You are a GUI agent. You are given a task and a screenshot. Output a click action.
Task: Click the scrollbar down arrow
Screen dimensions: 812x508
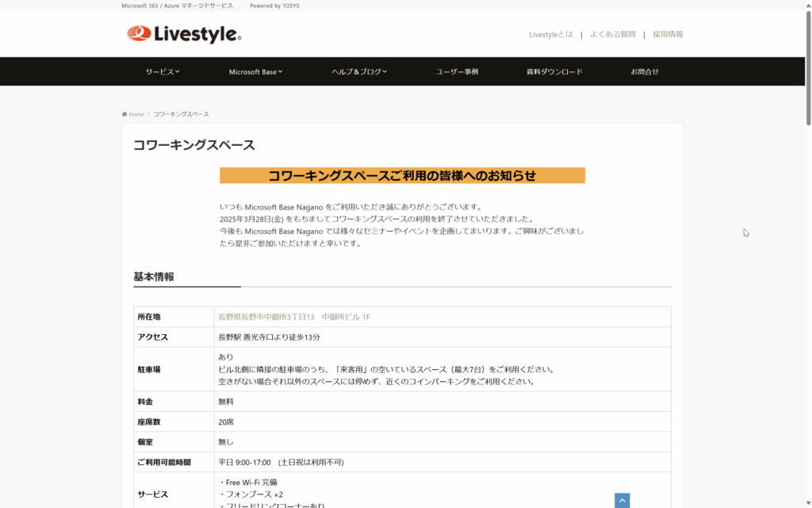tap(808, 503)
